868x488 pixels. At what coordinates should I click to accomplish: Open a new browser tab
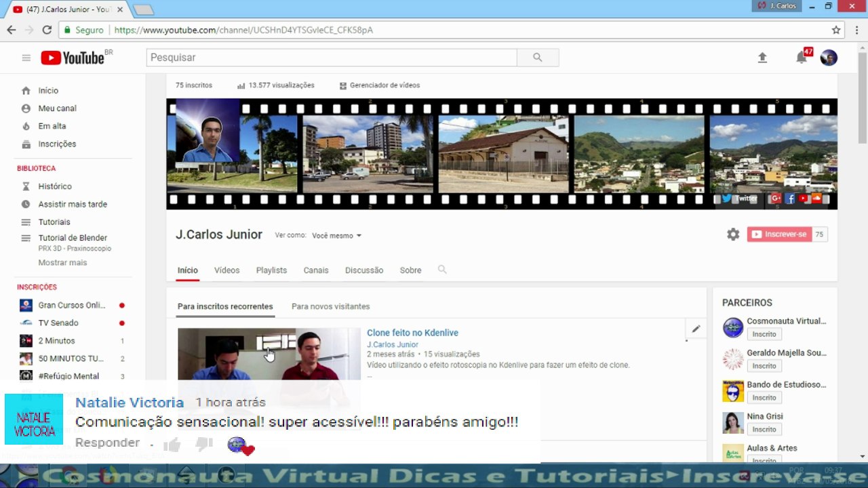(x=143, y=9)
